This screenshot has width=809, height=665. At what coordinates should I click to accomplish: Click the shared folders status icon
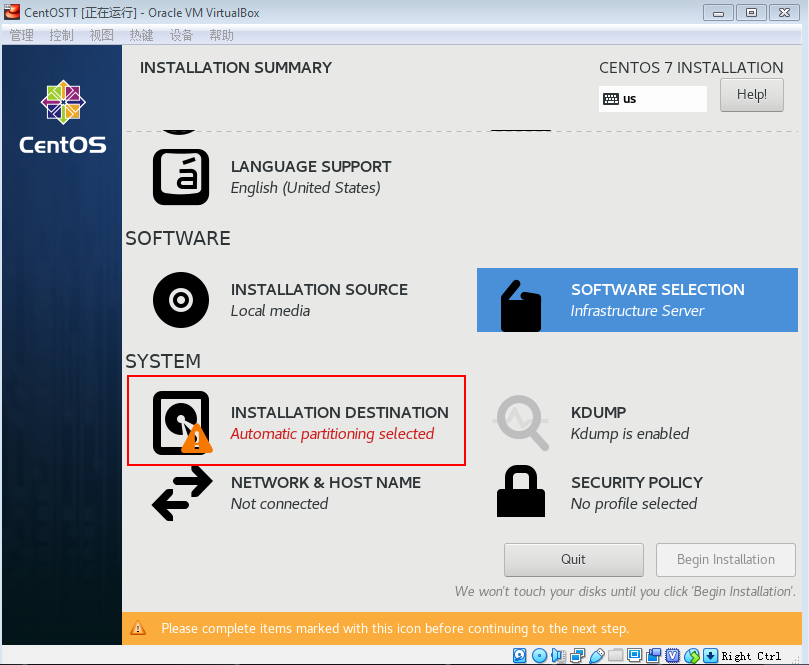tap(616, 655)
